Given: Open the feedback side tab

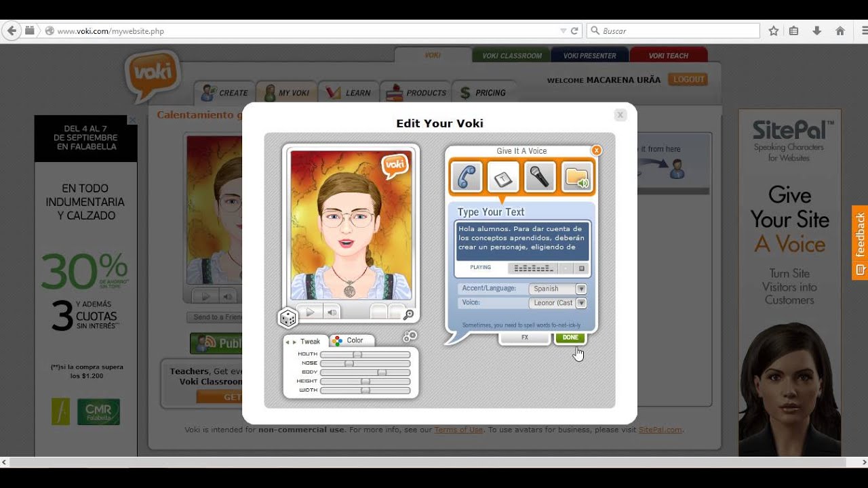Looking at the screenshot, I should [860, 243].
